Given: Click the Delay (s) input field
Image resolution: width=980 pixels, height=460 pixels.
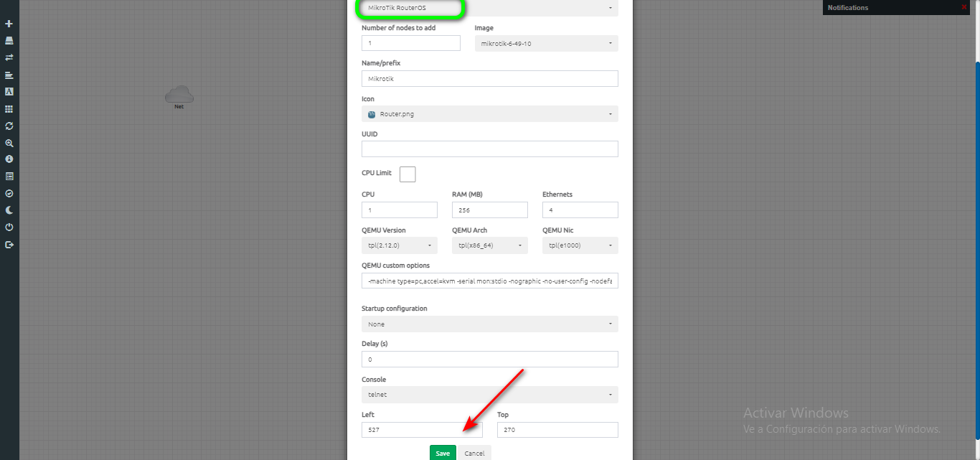Looking at the screenshot, I should [490, 359].
